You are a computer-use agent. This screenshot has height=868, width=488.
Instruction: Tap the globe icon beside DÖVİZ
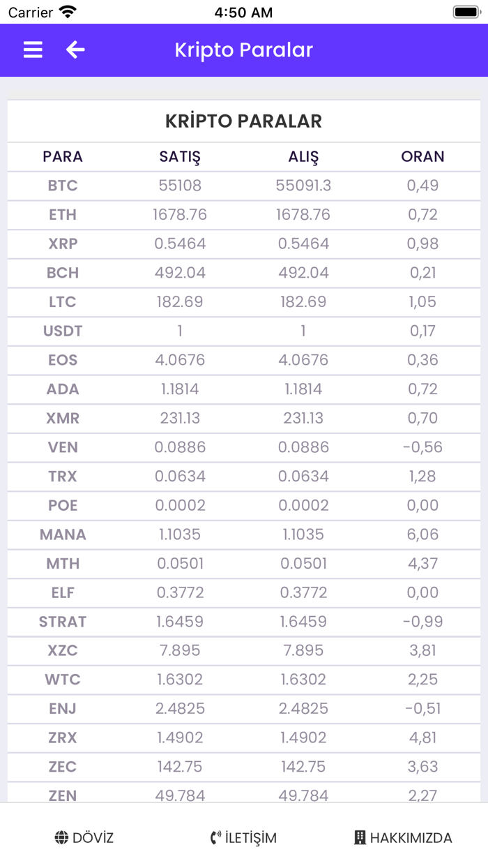62,838
